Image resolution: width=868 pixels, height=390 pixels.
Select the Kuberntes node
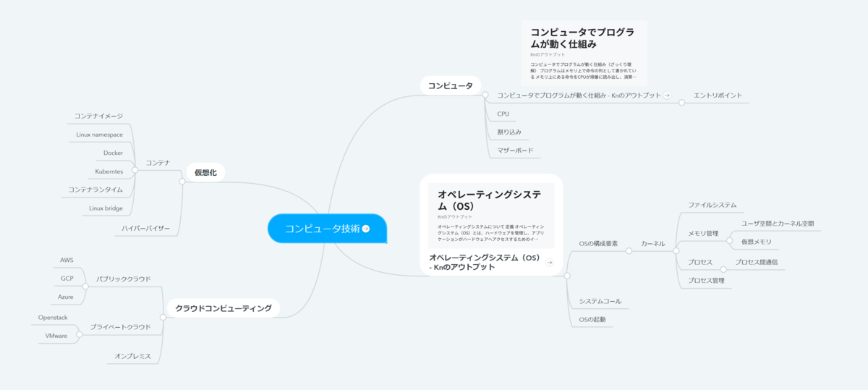tap(109, 171)
